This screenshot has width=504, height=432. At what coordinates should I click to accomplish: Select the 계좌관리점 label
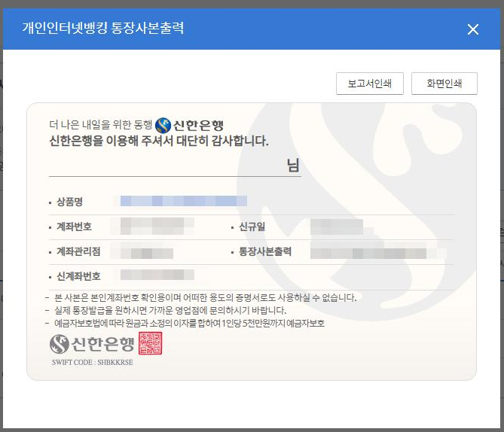78,251
